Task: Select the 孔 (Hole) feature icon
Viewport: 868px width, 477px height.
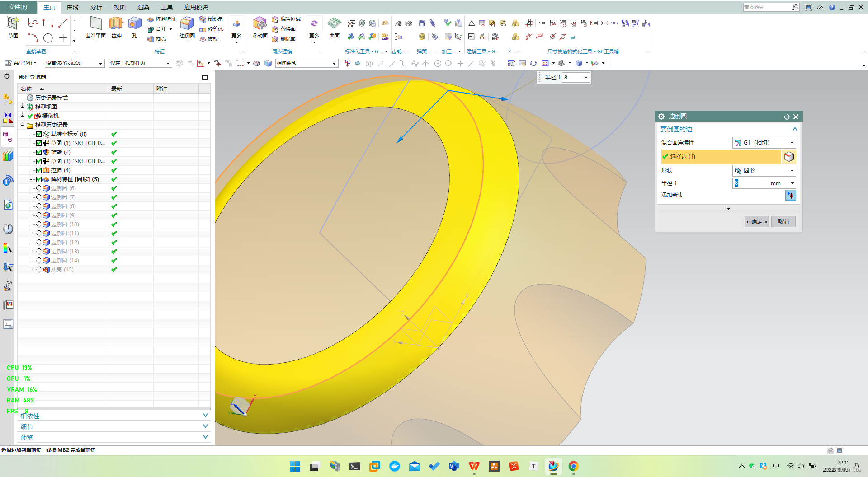Action: pos(135,23)
